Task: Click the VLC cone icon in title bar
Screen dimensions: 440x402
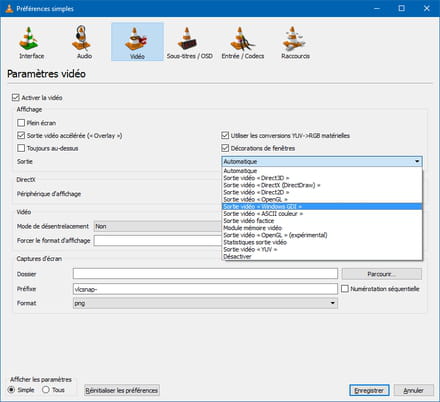Action: click(x=9, y=9)
